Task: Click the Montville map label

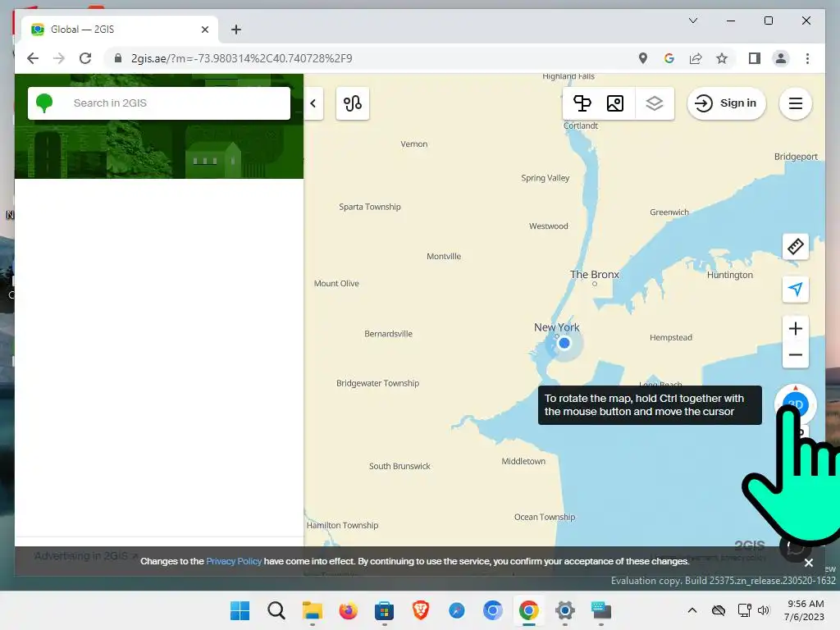Action: point(444,256)
